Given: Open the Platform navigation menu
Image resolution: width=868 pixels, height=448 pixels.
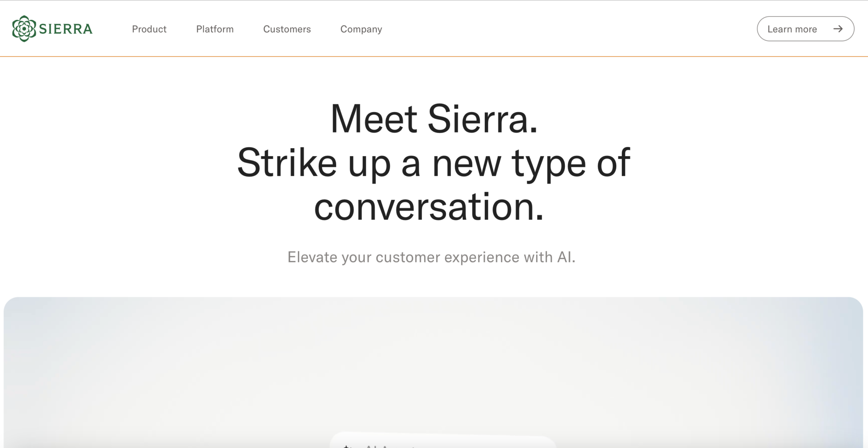Looking at the screenshot, I should (x=215, y=29).
